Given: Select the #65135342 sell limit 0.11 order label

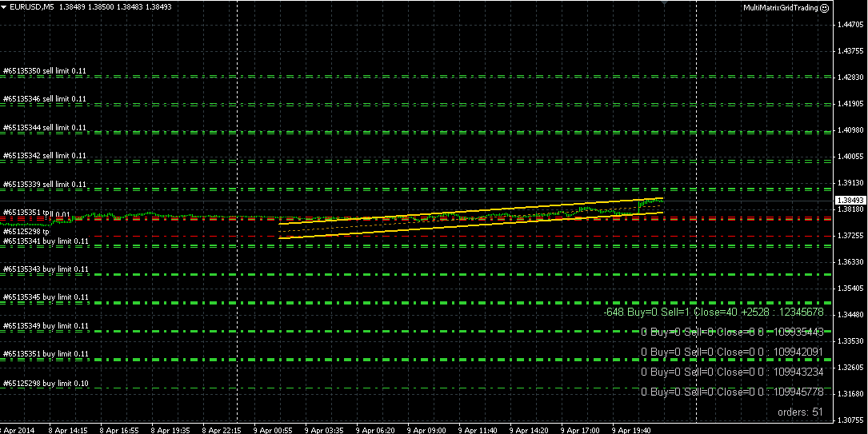Looking at the screenshot, I should [45, 156].
